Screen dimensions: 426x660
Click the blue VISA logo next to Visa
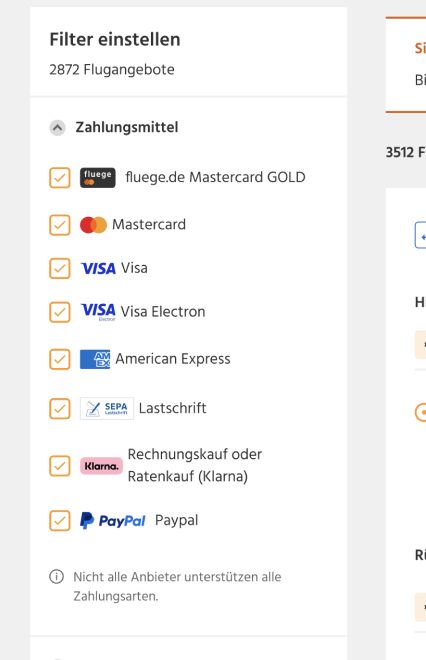coord(98,269)
